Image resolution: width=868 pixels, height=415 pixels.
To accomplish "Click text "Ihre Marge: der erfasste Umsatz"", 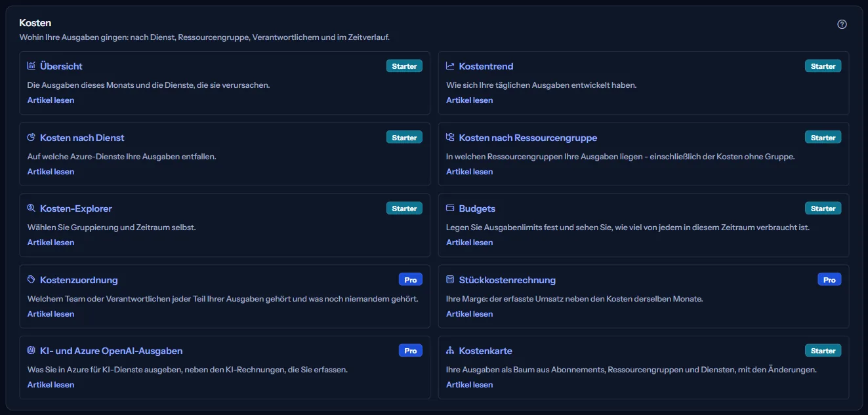I will pos(575,299).
